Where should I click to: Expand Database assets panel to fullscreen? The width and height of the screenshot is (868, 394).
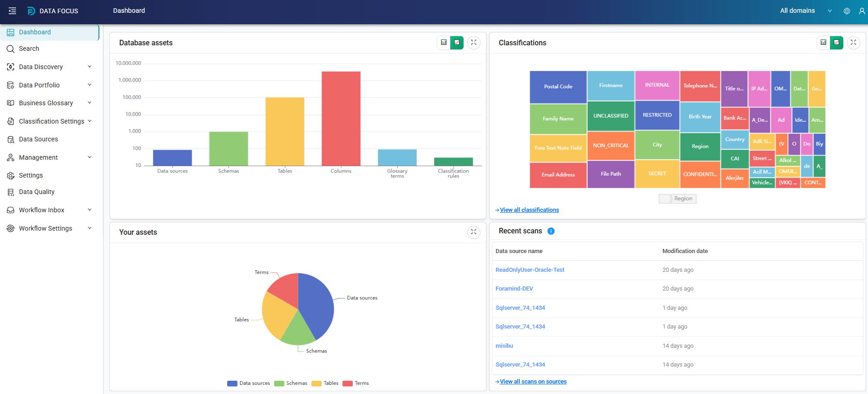pos(474,43)
